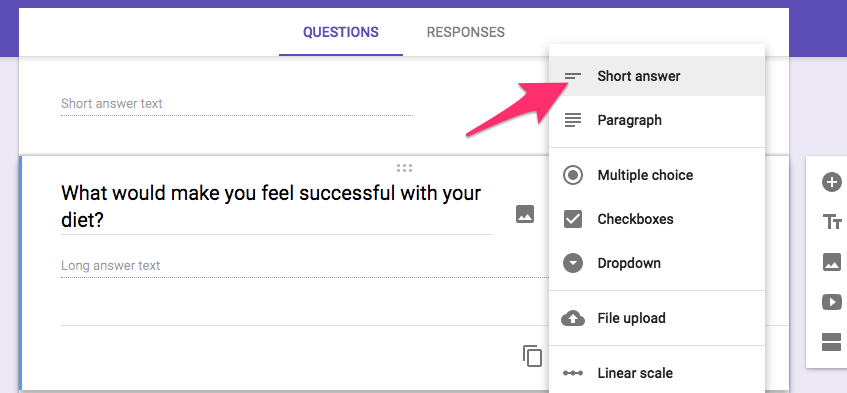Image resolution: width=847 pixels, height=393 pixels.
Task: Click the Short answer text field
Action: [x=237, y=104]
